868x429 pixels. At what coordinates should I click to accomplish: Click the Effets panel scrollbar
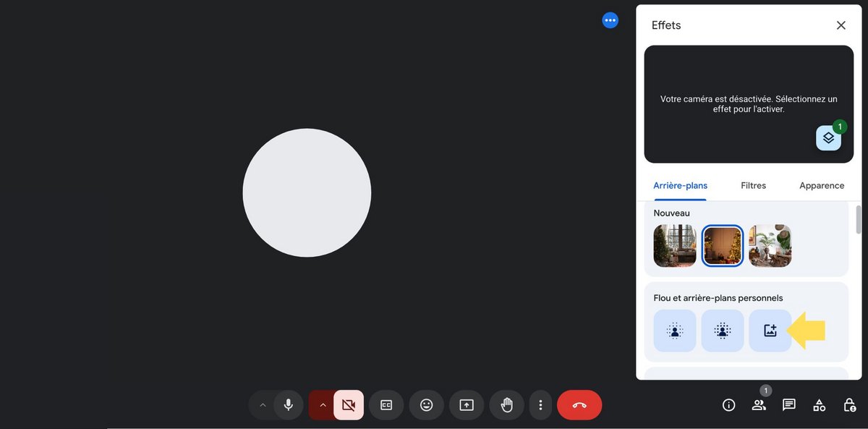859,220
